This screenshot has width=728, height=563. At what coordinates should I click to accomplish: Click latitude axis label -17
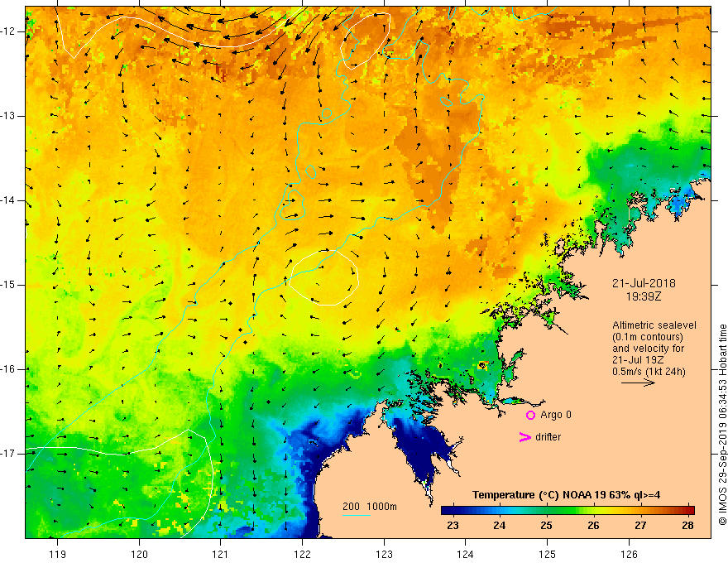click(8, 454)
